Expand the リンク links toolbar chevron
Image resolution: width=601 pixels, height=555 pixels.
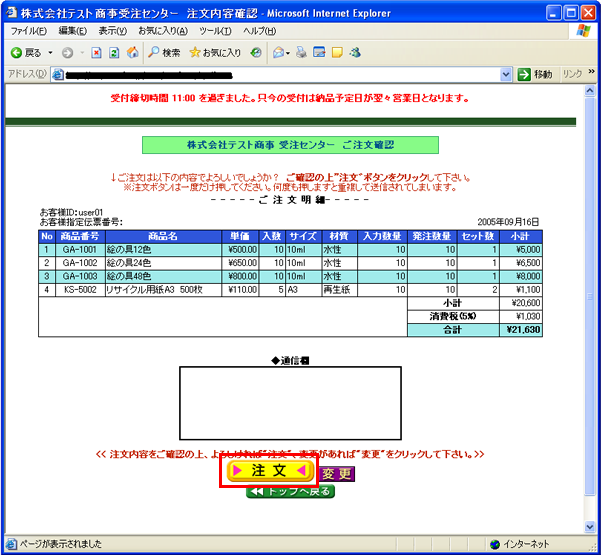[592, 72]
